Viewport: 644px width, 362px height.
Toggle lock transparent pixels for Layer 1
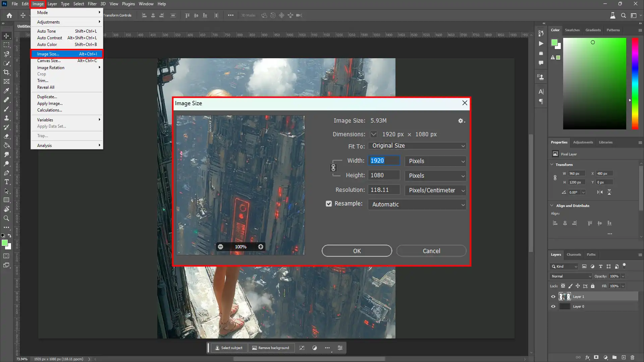point(563,286)
